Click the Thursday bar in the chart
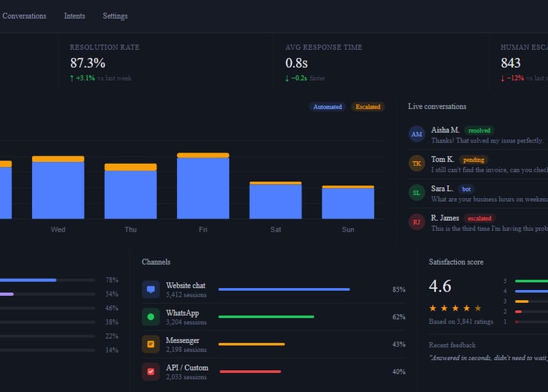This screenshot has width=548, height=392. pyautogui.click(x=131, y=191)
